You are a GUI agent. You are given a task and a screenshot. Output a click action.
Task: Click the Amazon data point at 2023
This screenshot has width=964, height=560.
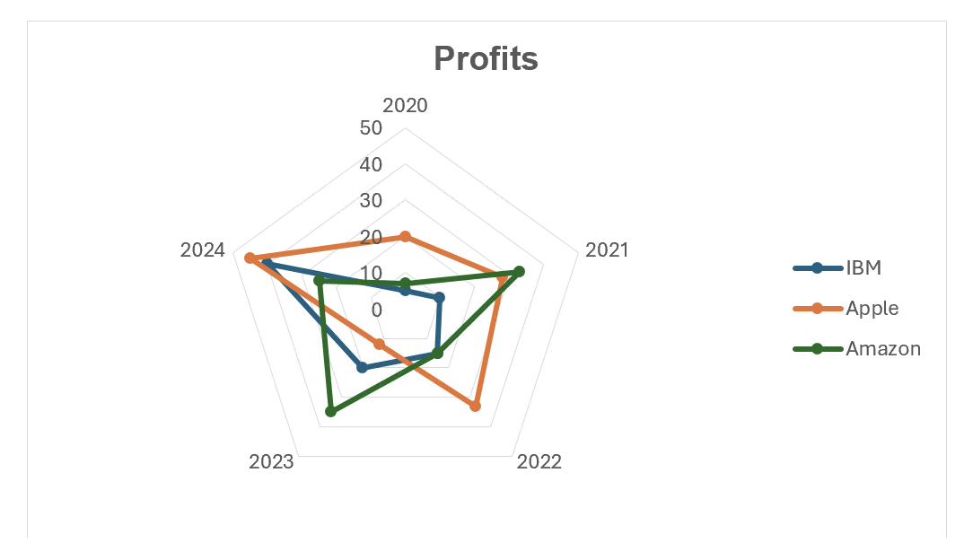(331, 411)
